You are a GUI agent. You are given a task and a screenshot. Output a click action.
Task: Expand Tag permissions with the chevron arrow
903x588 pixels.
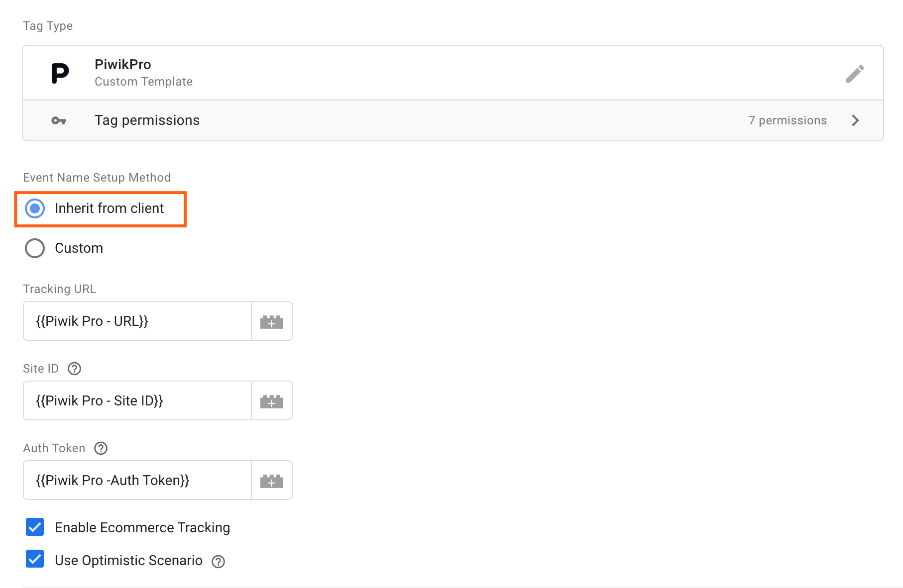coord(855,120)
